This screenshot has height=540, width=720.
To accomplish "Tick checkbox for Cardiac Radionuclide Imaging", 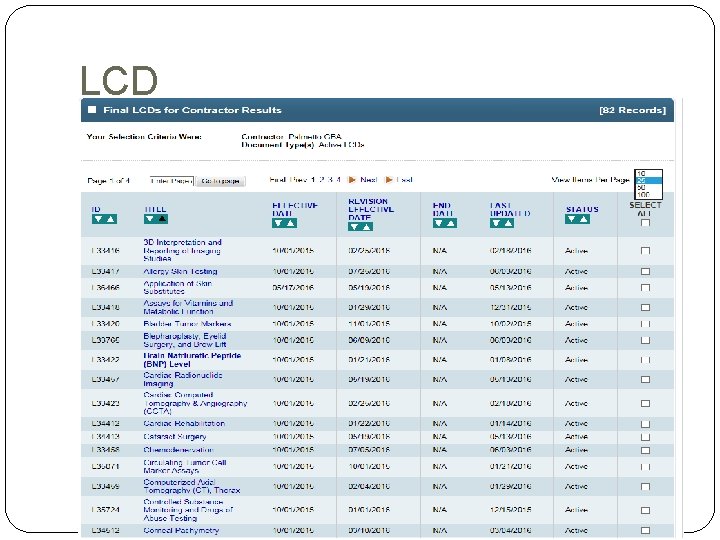I will coord(645,380).
